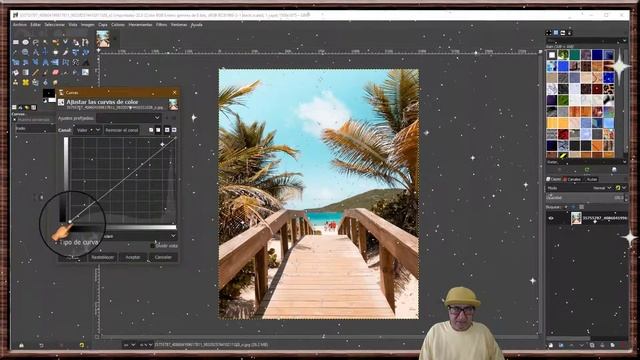Open the Herramientas menu
Image resolution: width=640 pixels, height=360 pixels.
(x=140, y=25)
